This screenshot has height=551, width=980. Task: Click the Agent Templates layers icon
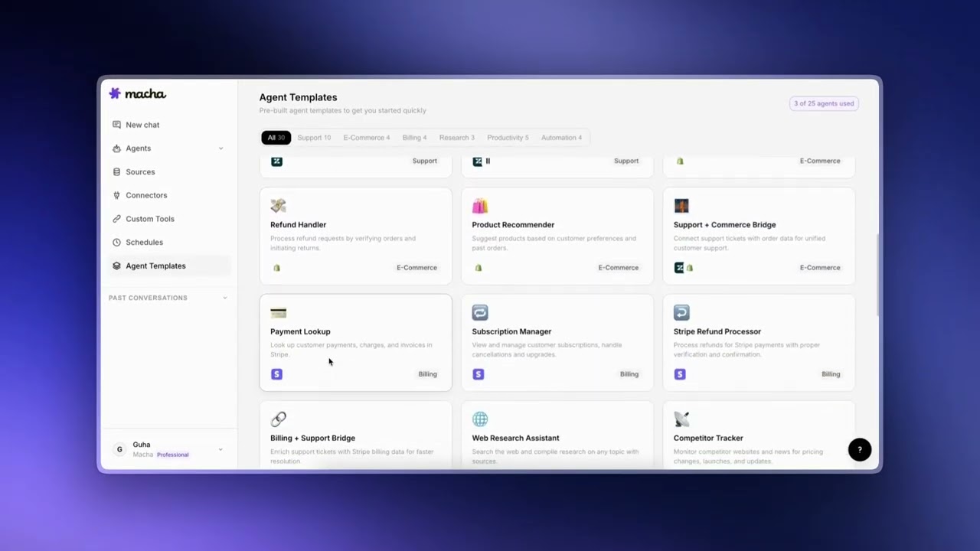tap(116, 266)
